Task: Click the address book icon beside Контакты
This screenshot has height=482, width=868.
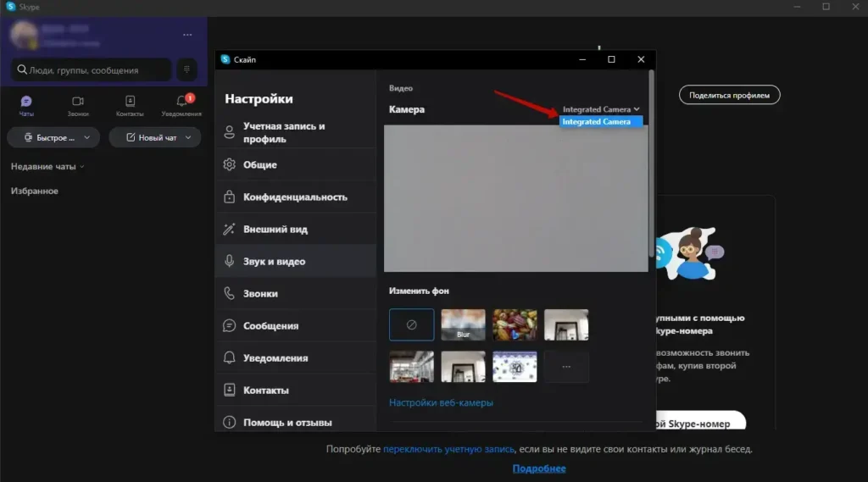Action: tap(229, 390)
